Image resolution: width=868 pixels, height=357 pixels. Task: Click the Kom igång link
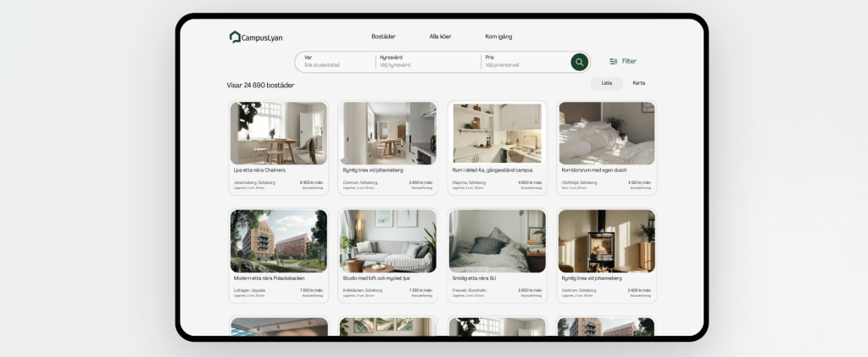point(498,36)
